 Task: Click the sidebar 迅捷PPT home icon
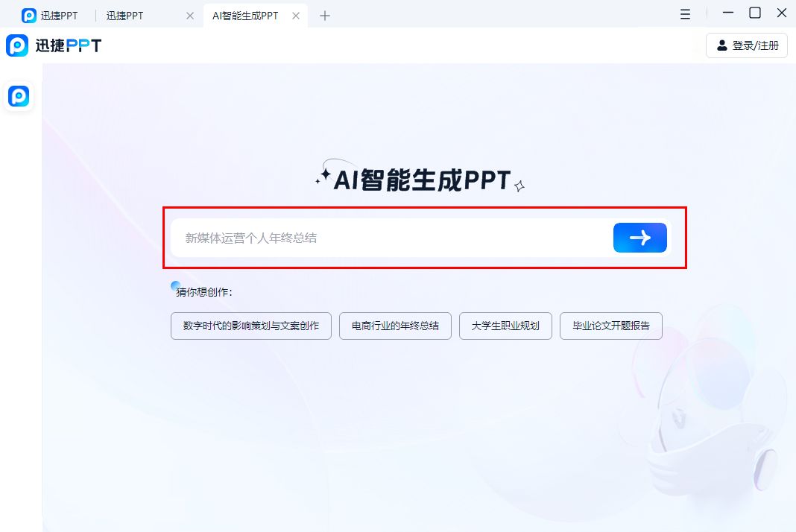19,96
